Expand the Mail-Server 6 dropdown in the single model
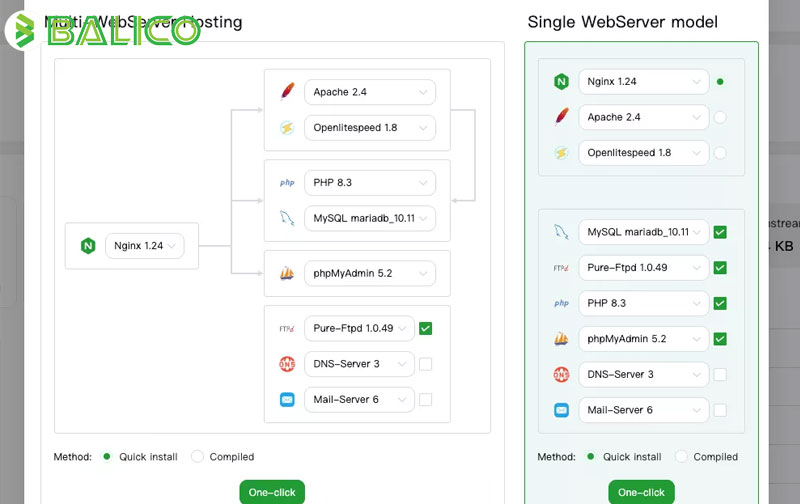The image size is (800, 504). [x=643, y=410]
